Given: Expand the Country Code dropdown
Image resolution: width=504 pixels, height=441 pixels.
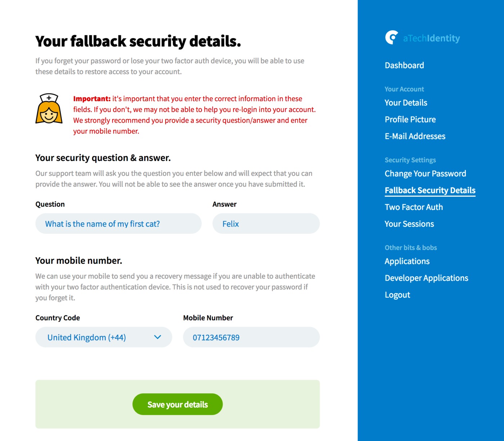Looking at the screenshot, I should (104, 337).
